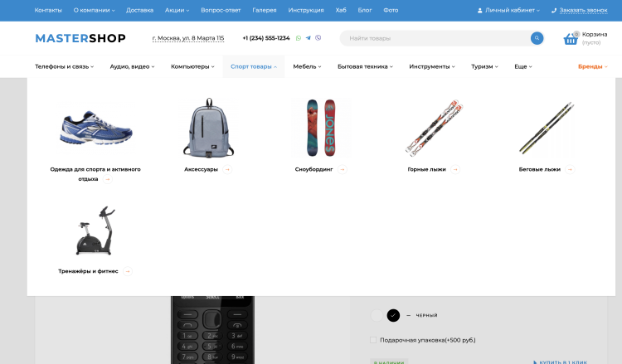Open Фото page
The height and width of the screenshot is (364, 622).
pos(391,10)
